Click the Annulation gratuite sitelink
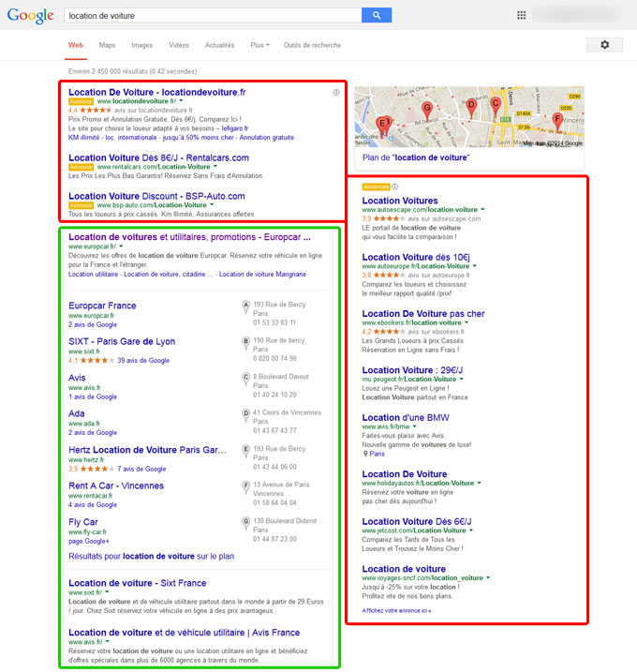 (x=266, y=138)
